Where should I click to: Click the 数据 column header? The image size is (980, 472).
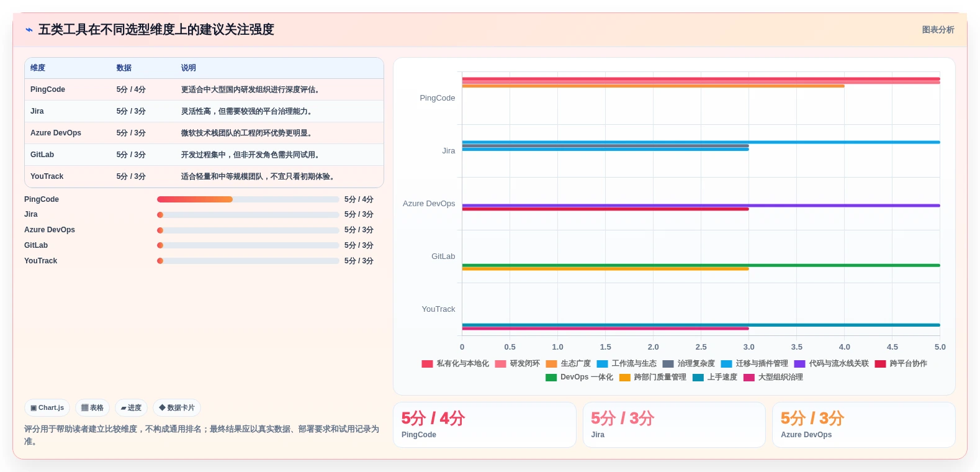click(x=124, y=68)
